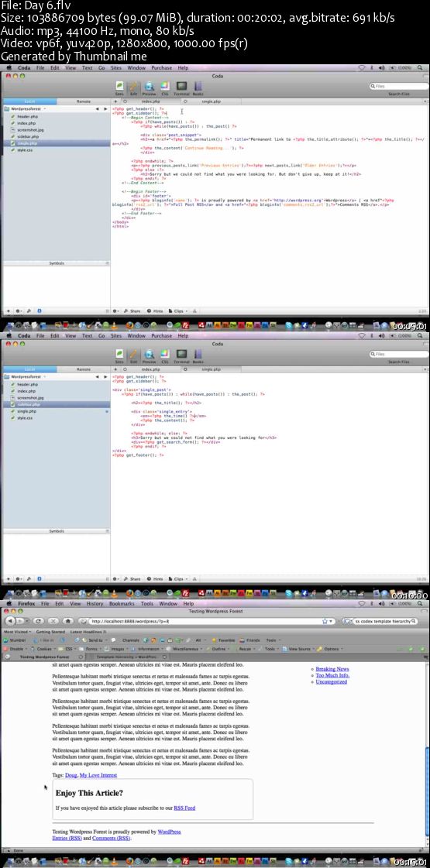Viewport: 430px width, 868px height.
Task: Follow the RSS Feed link
Action: (184, 808)
